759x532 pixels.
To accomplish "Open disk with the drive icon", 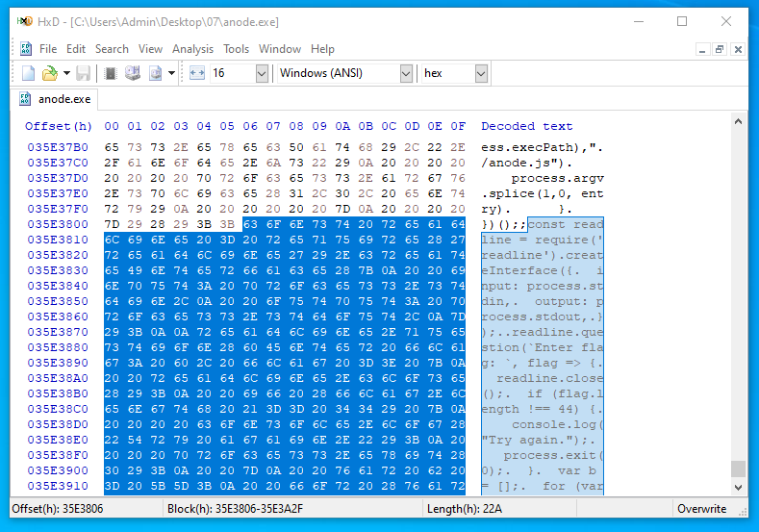I will pos(133,73).
